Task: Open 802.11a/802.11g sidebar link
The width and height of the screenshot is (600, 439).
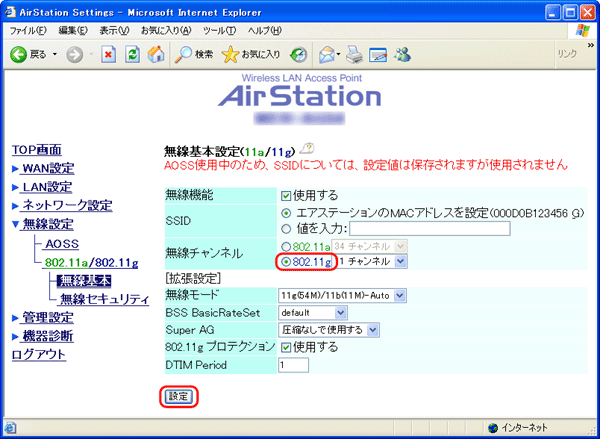Action: (91, 263)
